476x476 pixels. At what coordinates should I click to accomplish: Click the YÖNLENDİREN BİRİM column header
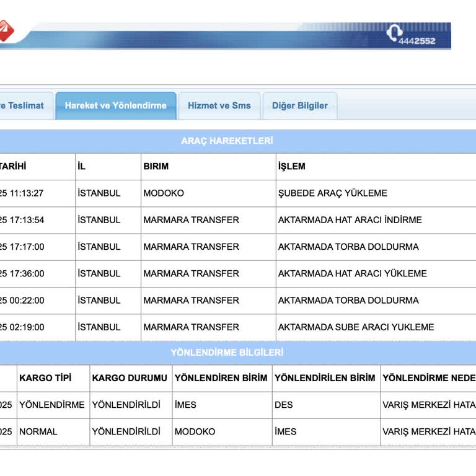(x=221, y=378)
